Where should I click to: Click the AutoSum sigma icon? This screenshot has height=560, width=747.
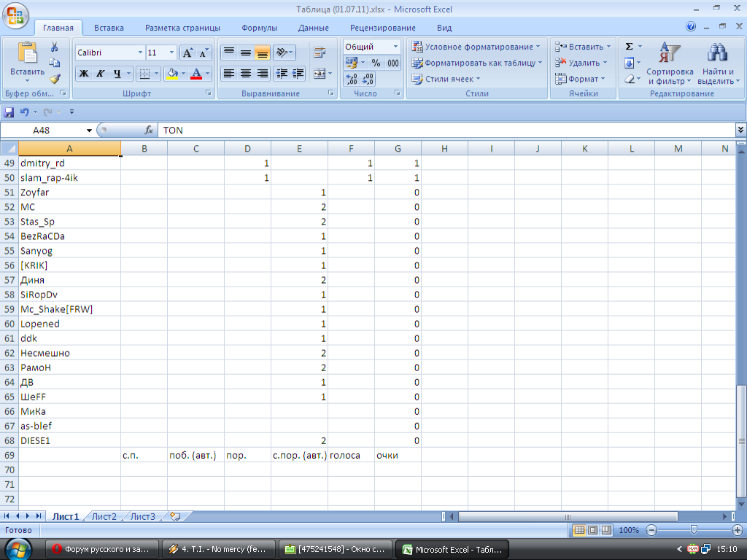click(630, 47)
